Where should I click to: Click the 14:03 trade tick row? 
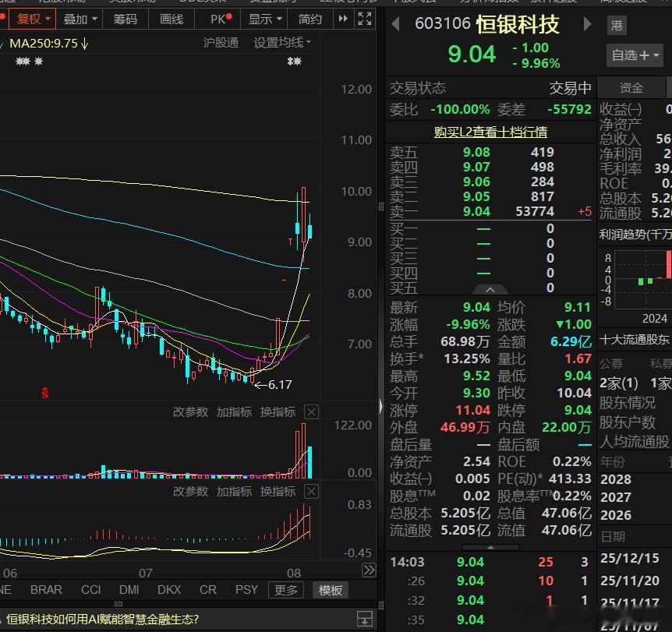pos(490,562)
